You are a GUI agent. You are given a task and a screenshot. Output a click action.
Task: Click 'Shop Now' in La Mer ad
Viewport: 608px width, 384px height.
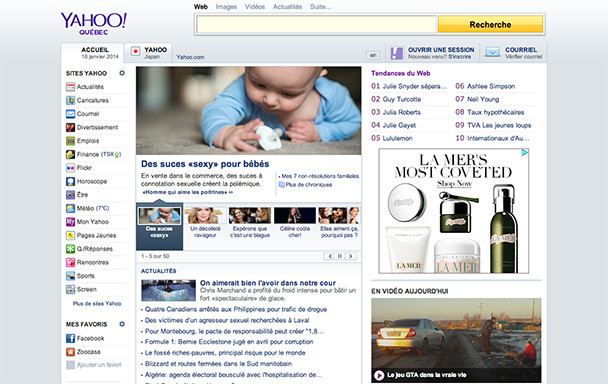(x=454, y=183)
